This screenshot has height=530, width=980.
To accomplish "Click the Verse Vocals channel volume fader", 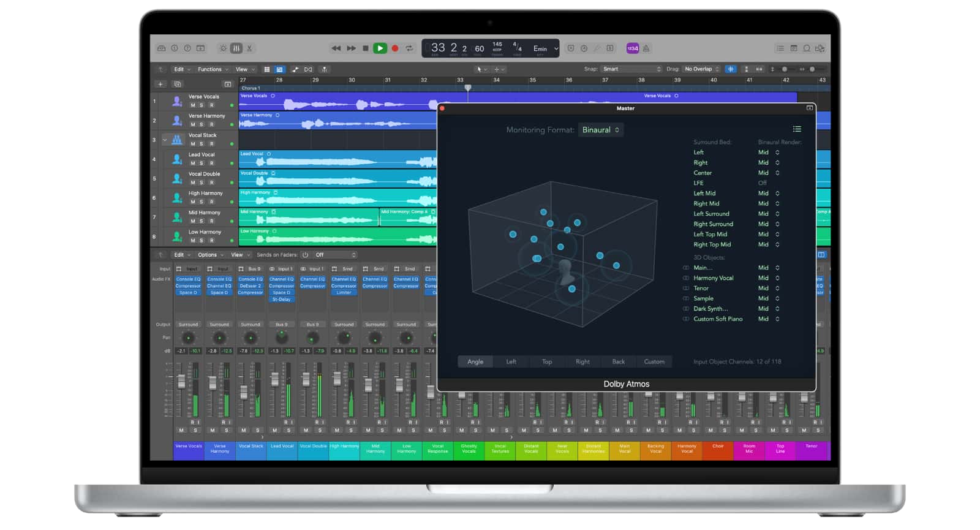I will click(x=181, y=381).
